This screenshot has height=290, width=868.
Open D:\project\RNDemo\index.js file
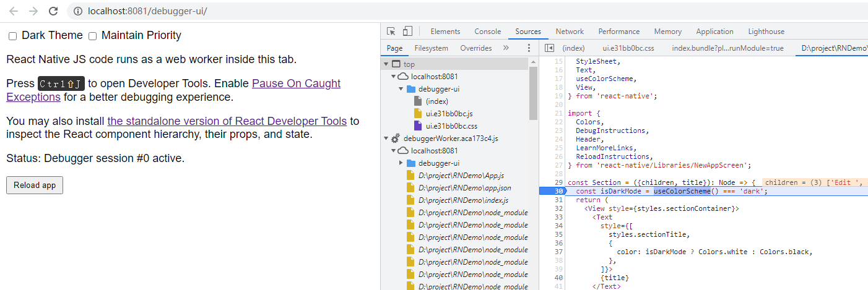[x=464, y=200]
